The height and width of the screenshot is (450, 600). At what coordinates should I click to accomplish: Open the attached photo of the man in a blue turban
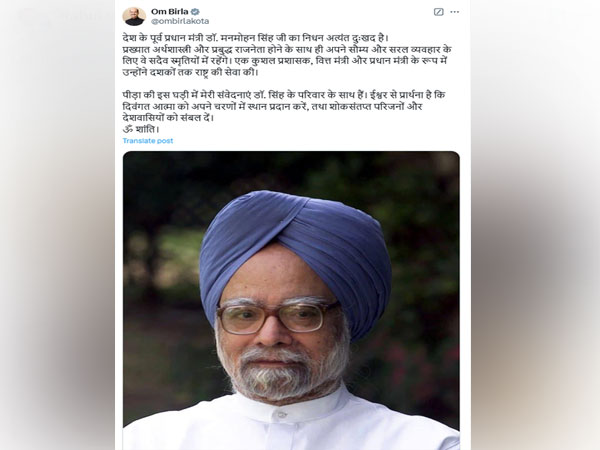pos(291,300)
